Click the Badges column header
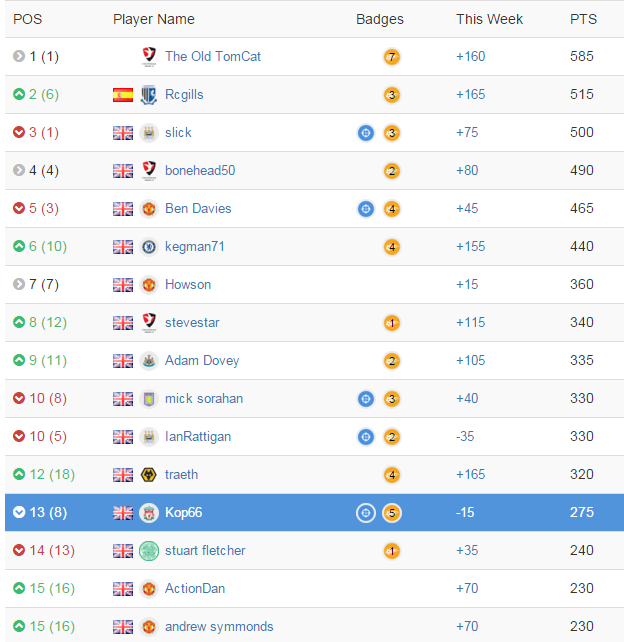Screen dimensions: 624x642 pyautogui.click(x=380, y=19)
